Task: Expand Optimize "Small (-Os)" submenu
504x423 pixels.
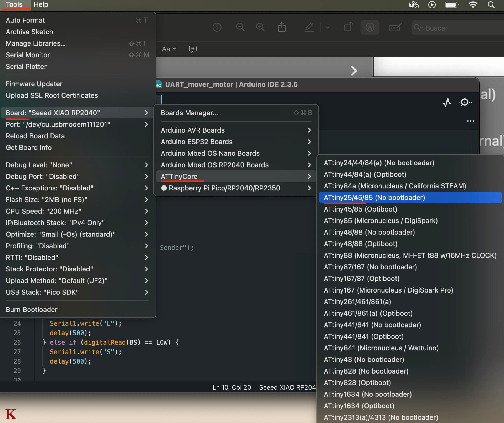Action: (78, 234)
